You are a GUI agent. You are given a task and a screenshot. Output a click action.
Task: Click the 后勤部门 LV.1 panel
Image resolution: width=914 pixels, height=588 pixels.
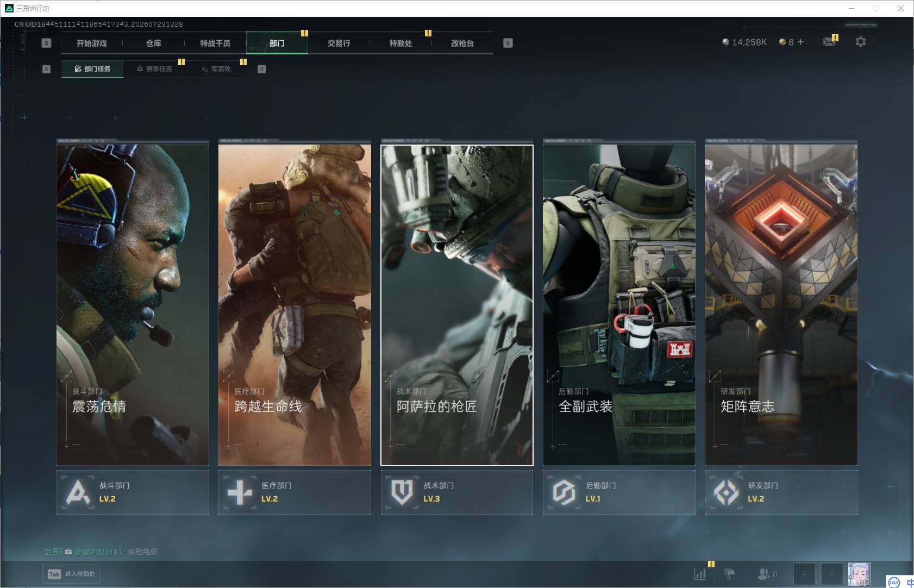(619, 492)
